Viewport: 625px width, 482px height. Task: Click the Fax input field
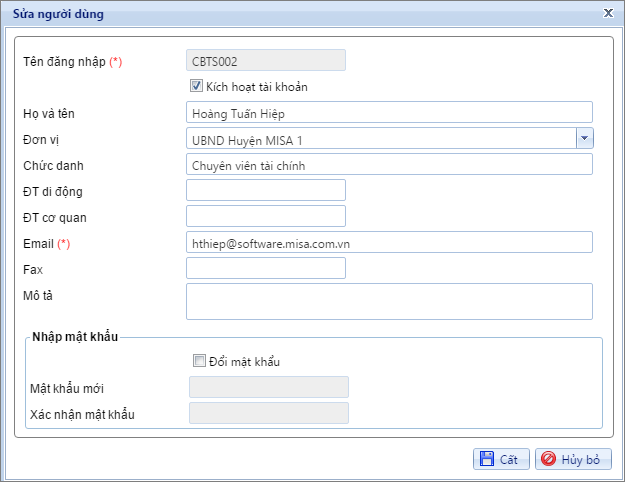click(x=266, y=268)
